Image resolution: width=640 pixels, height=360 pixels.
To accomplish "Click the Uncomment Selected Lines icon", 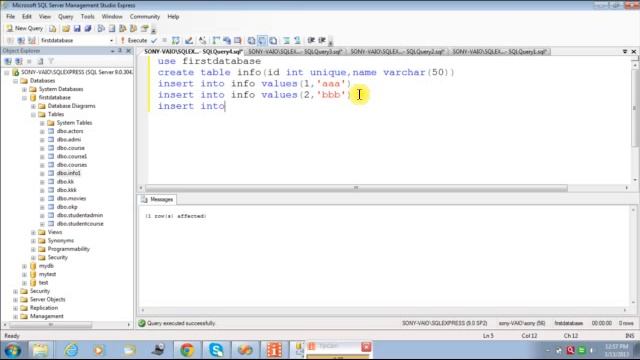I will point(297,40).
